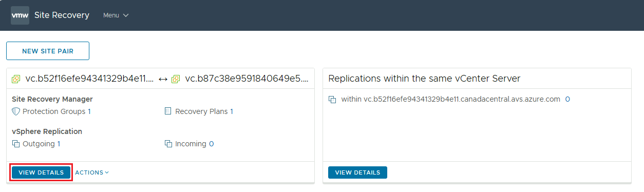
Task: Click the chevron next to Menu
Action: 126,15
